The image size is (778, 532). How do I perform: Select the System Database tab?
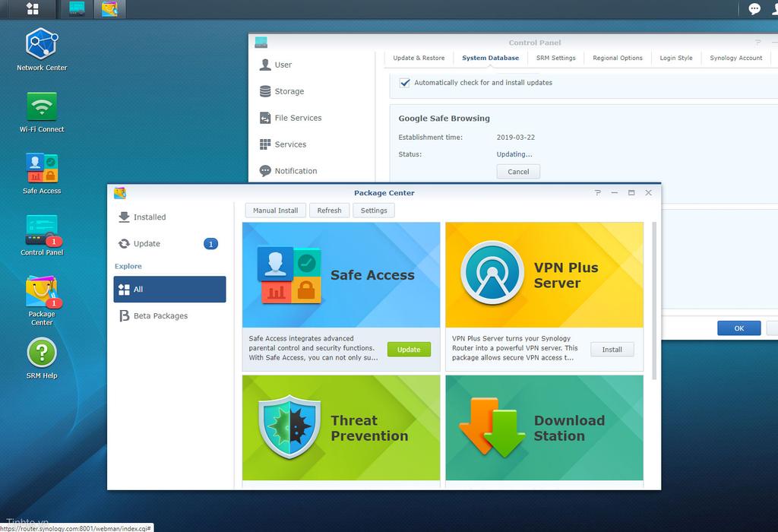click(x=490, y=58)
